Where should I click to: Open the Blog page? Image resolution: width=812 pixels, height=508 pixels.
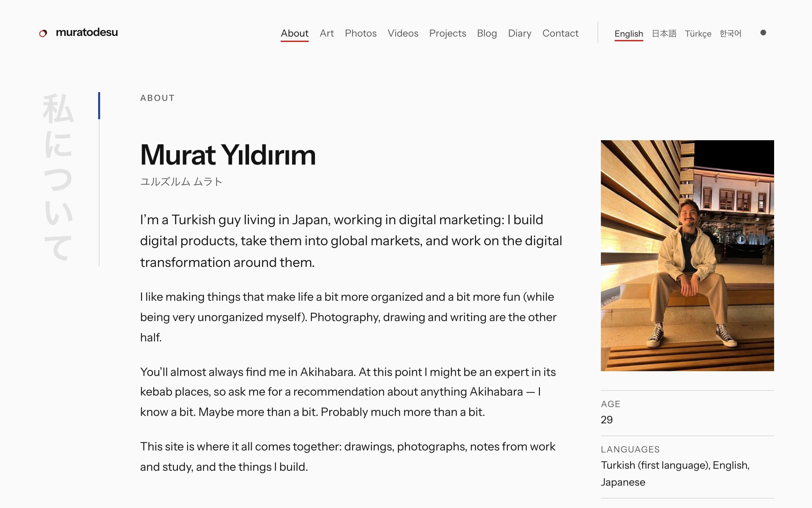pos(487,33)
